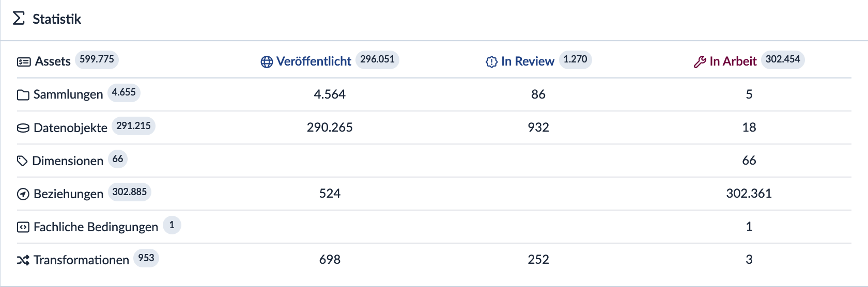
Task: Click the folder icon beside Sammlungen
Action: tap(23, 95)
